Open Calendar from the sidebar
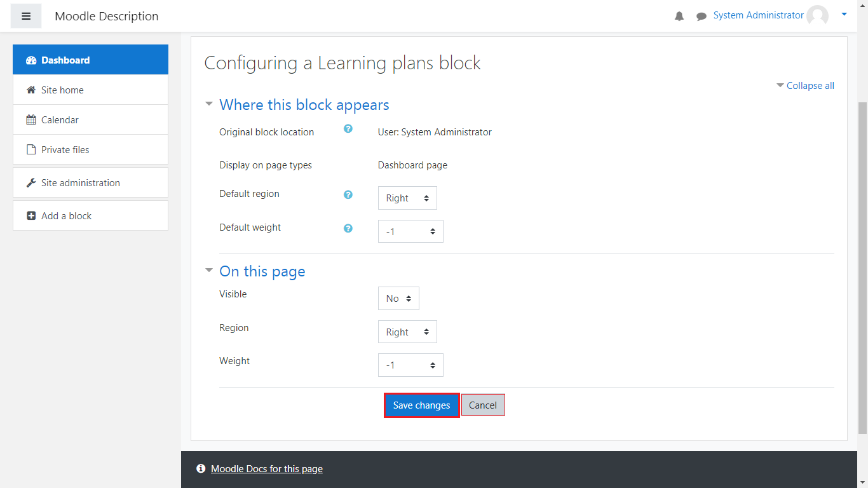Screen dimensions: 868x488 click(60, 120)
